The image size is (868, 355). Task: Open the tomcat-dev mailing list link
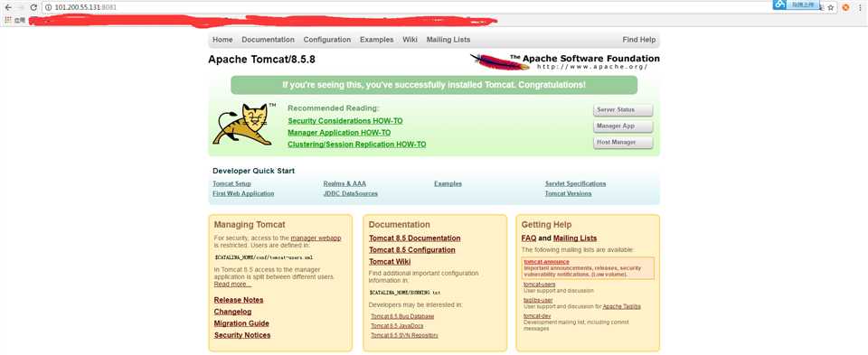point(537,316)
